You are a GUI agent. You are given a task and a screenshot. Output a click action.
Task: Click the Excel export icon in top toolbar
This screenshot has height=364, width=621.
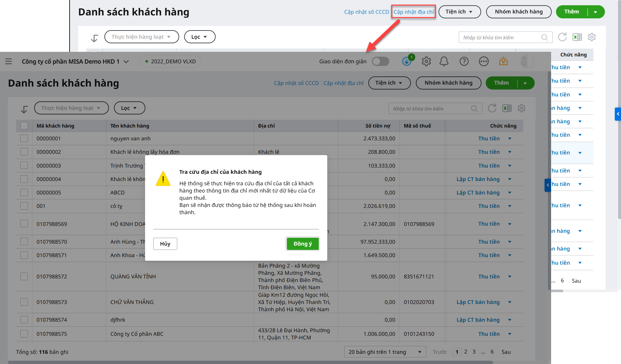[x=577, y=37]
